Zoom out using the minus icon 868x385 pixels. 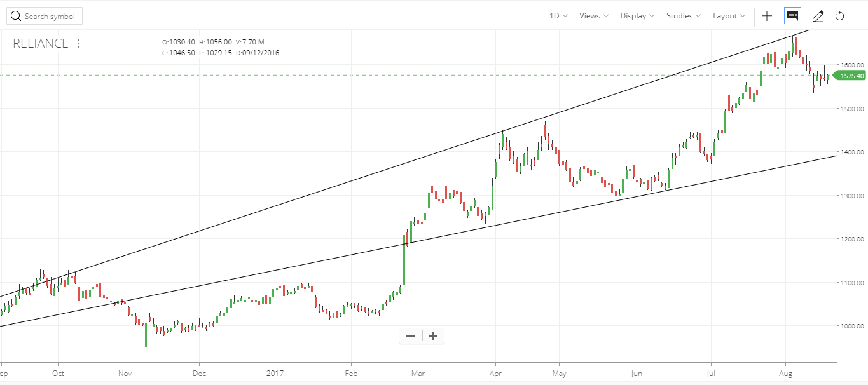[x=410, y=335]
